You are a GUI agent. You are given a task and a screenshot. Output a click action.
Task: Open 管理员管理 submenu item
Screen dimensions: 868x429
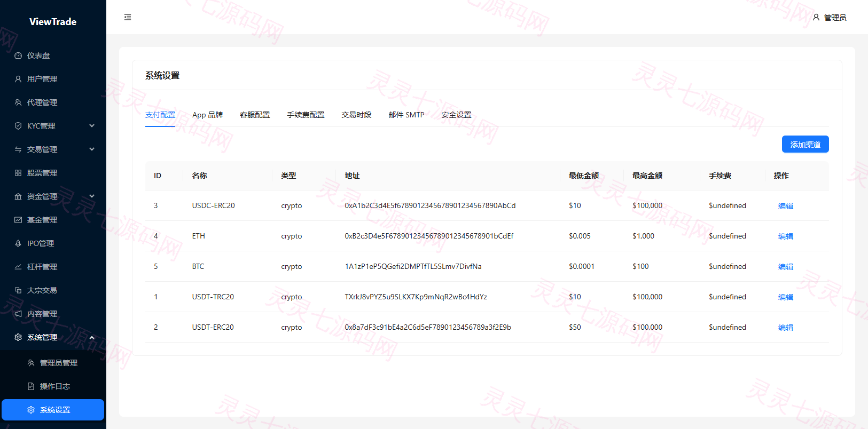(53, 363)
